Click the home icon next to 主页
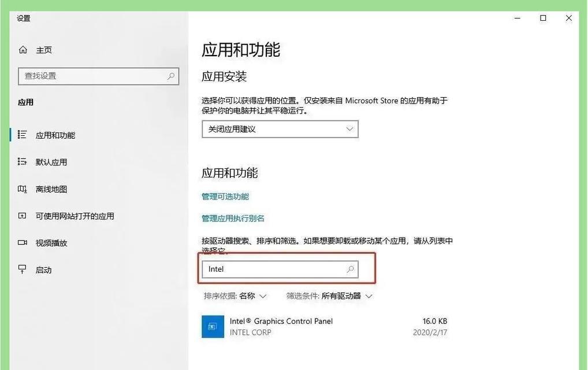 [23, 50]
